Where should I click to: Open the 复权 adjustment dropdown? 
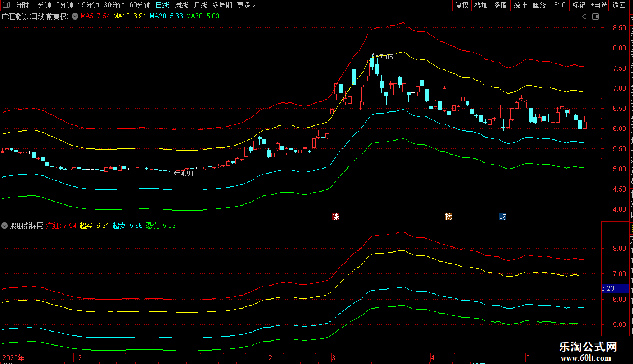coord(462,5)
